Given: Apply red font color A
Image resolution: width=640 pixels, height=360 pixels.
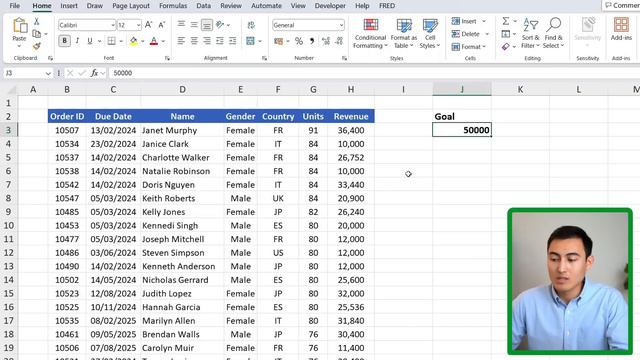Looking at the screenshot, I should pyautogui.click(x=154, y=41).
